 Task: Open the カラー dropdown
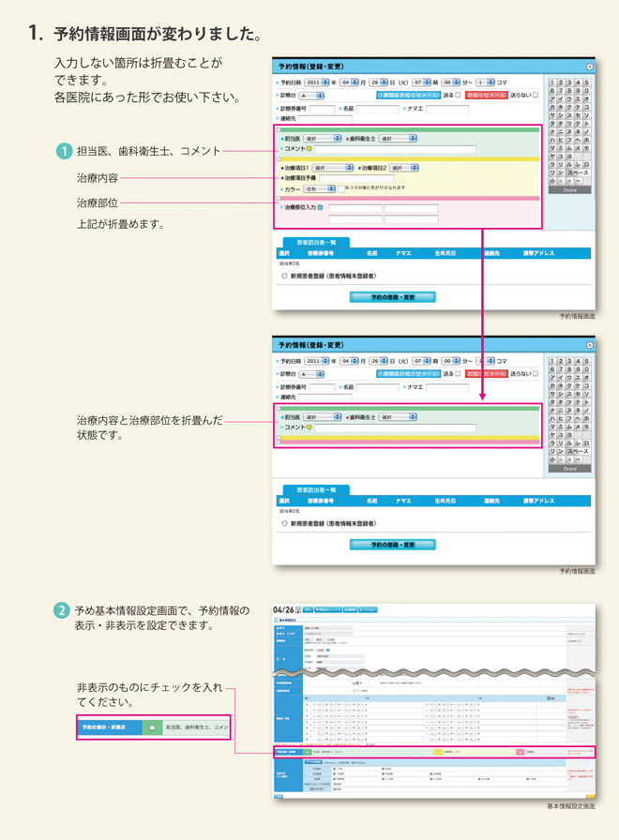click(x=319, y=188)
